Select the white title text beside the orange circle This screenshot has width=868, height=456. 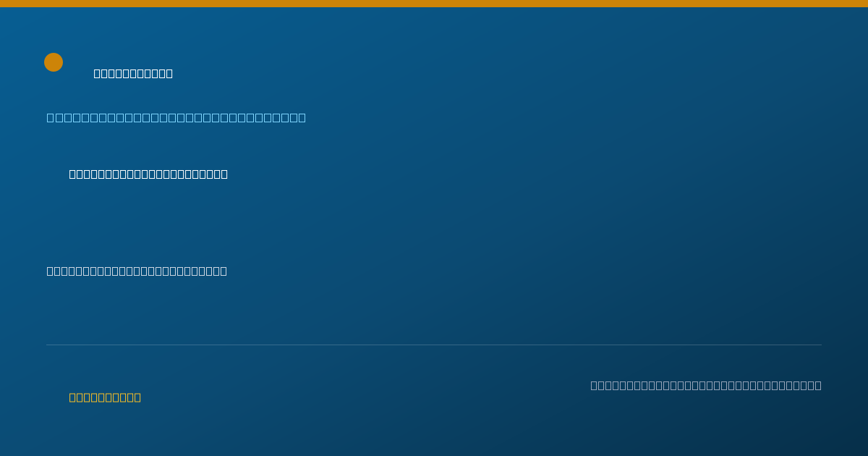point(133,73)
